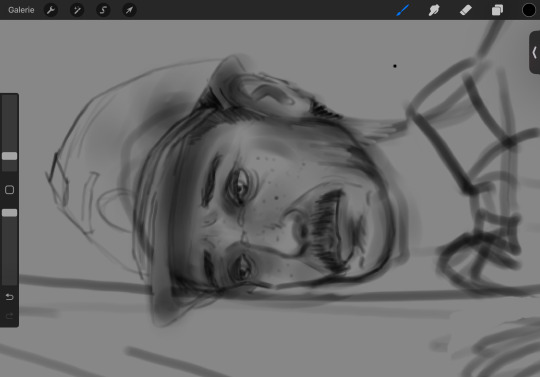Screen dimensions: 540x377
Task: Click the brush size slider handle
Action: tap(9, 156)
